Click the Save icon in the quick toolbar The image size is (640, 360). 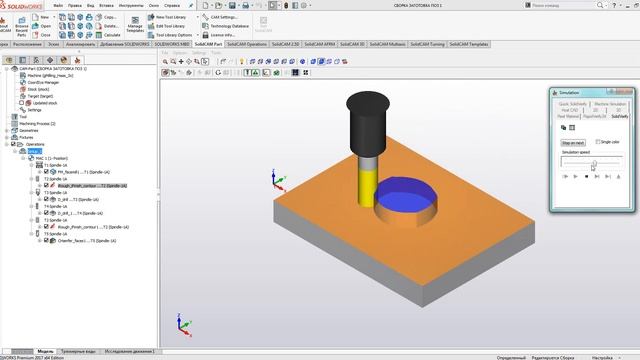[x=232, y=6]
